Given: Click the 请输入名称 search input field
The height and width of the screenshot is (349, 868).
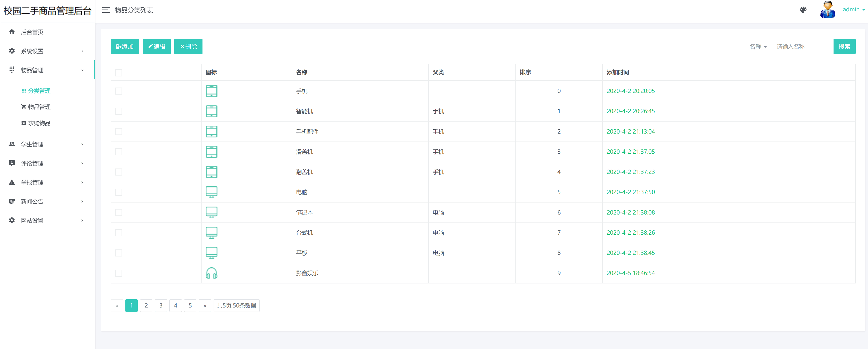Looking at the screenshot, I should coord(802,46).
